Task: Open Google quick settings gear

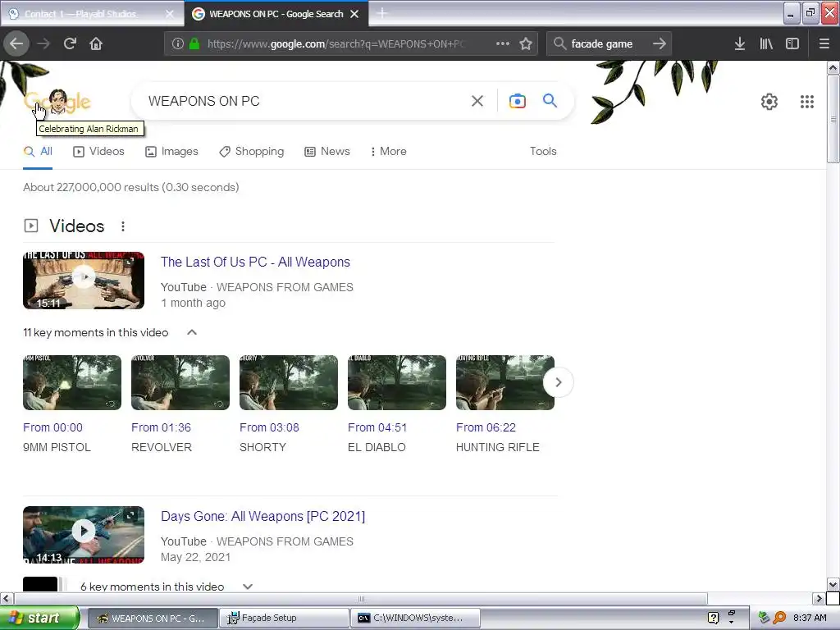Action: pos(769,101)
